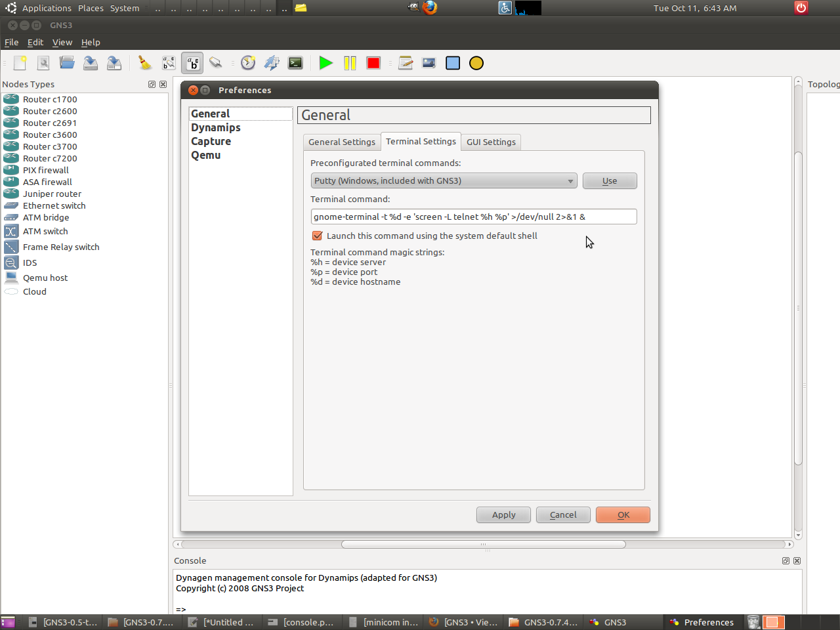
Task: Select the Draw an ellipse tool
Action: pyautogui.click(x=476, y=63)
